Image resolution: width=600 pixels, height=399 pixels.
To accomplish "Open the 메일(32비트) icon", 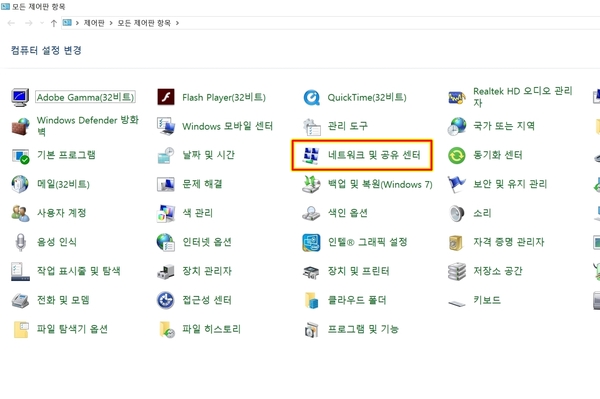I will [x=20, y=184].
